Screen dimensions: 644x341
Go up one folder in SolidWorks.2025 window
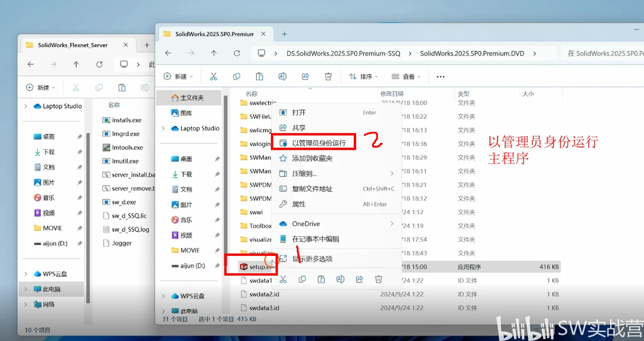(x=213, y=53)
